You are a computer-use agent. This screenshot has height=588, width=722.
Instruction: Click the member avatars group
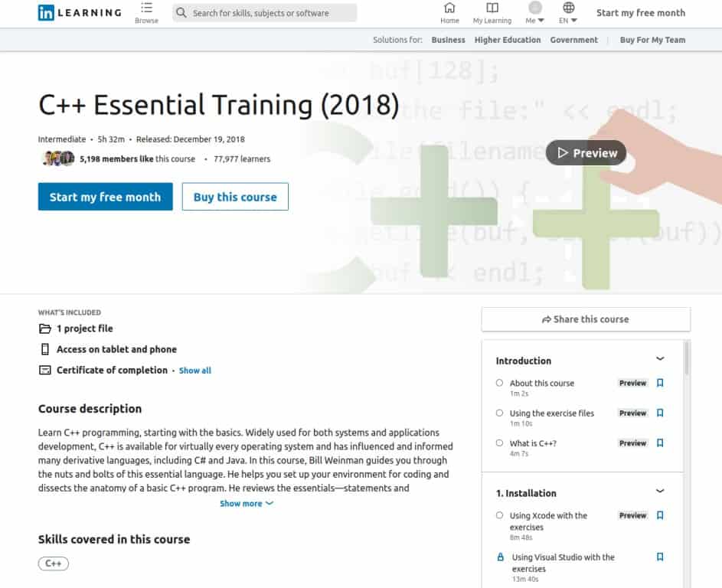[x=58, y=158]
